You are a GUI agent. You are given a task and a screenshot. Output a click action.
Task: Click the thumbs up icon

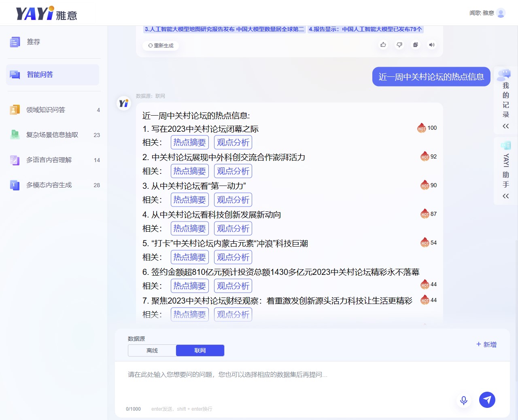(383, 45)
